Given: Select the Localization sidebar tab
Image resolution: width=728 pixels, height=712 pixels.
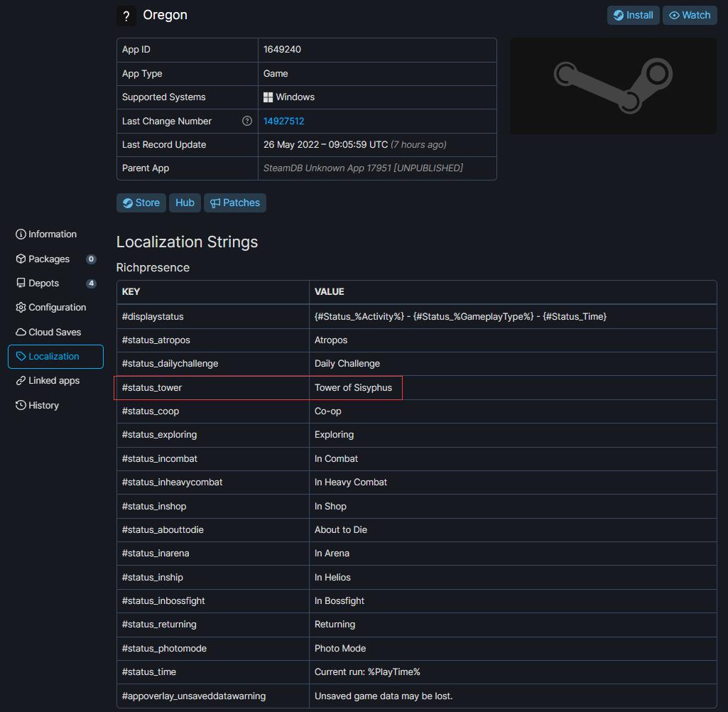Looking at the screenshot, I should (x=55, y=357).
